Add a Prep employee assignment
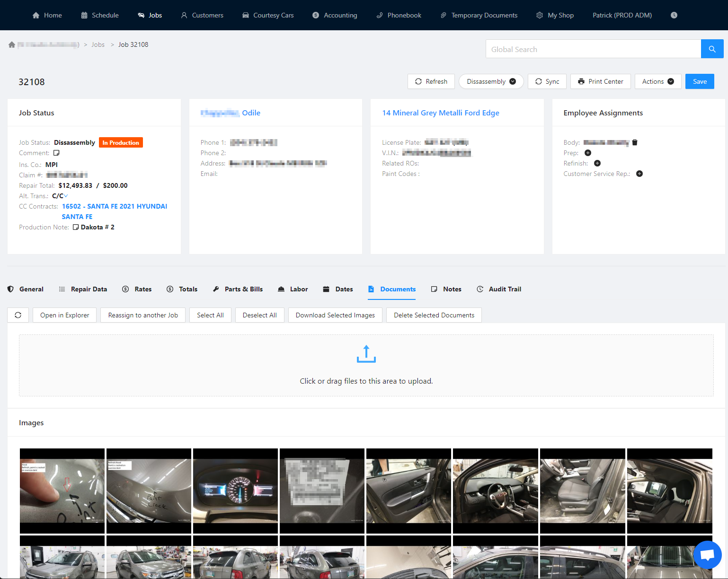Image resolution: width=728 pixels, height=579 pixels. (x=587, y=153)
